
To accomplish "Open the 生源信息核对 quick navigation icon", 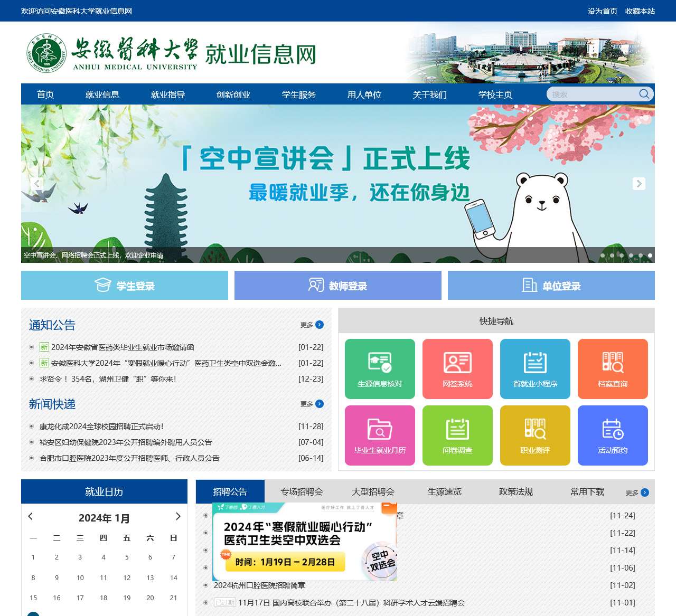I will tap(379, 368).
